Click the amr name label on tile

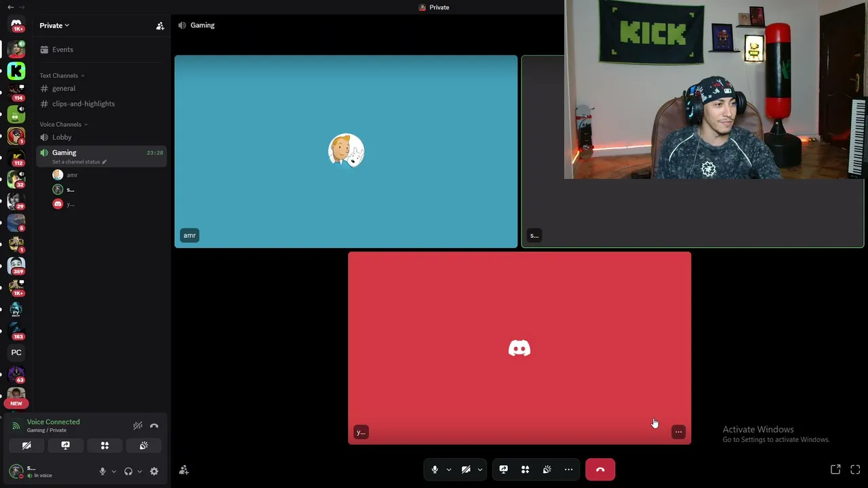[189, 235]
